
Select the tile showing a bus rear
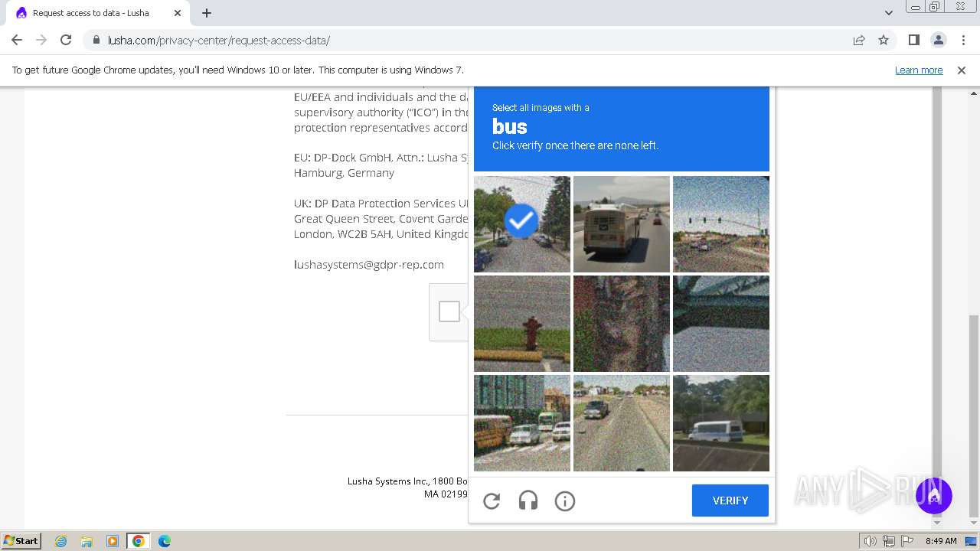622,224
